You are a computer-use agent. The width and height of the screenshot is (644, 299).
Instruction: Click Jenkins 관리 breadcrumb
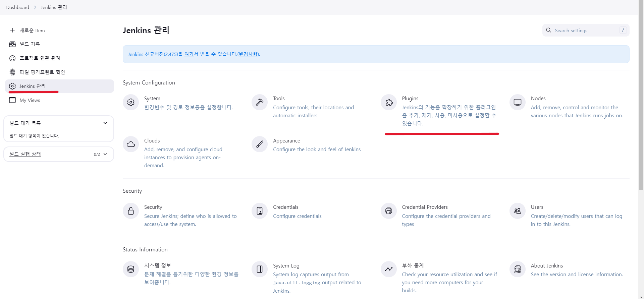tap(54, 7)
